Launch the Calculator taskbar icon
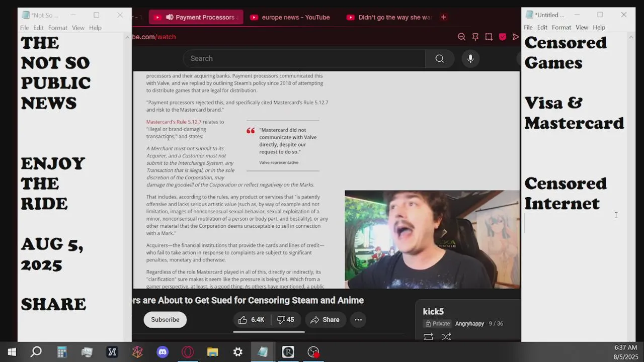This screenshot has width=644, height=362. pos(61,352)
